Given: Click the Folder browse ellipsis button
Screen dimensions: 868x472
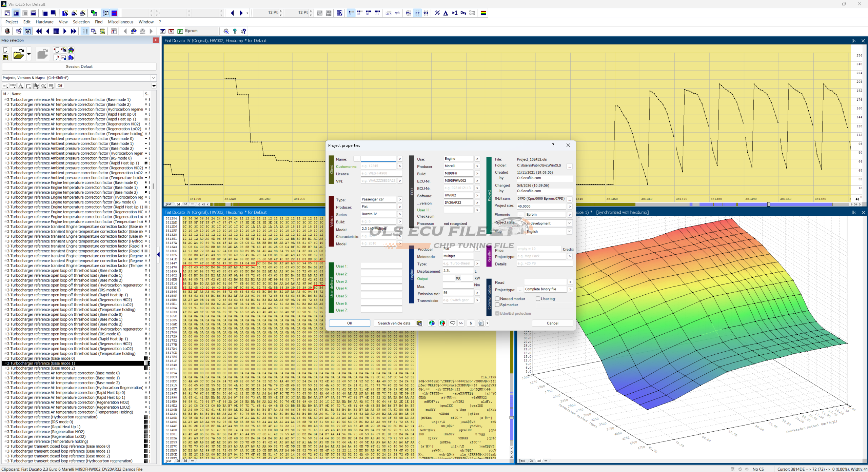Looking at the screenshot, I should [x=569, y=166].
